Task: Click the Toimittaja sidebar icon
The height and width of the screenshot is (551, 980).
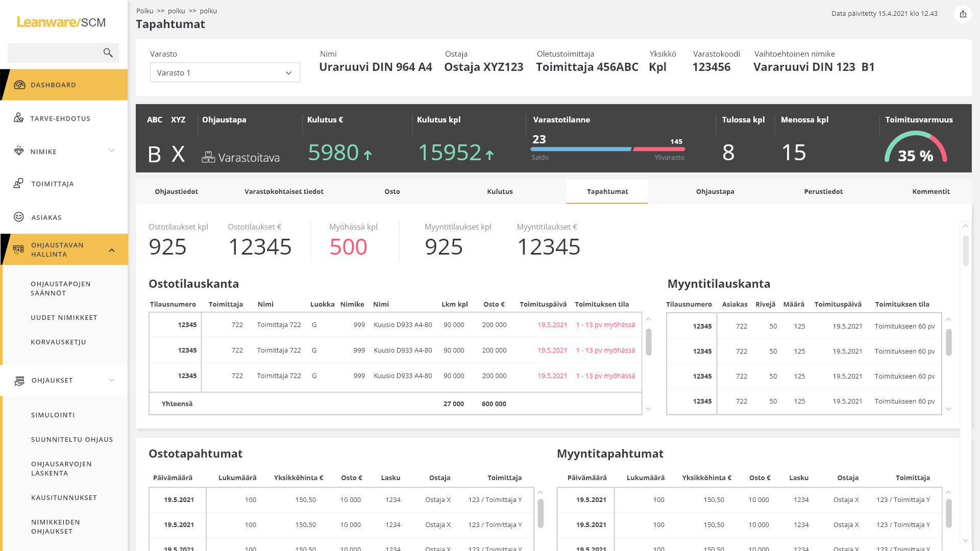Action: [x=18, y=184]
